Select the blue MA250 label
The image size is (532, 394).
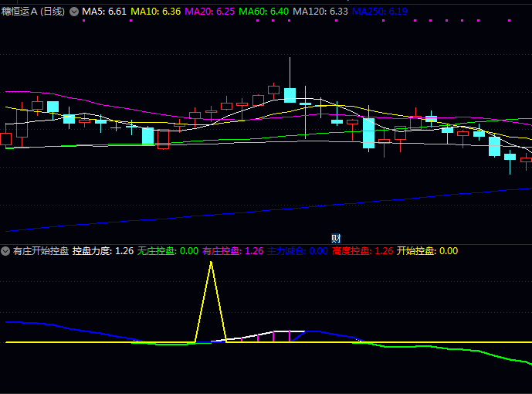(x=379, y=12)
